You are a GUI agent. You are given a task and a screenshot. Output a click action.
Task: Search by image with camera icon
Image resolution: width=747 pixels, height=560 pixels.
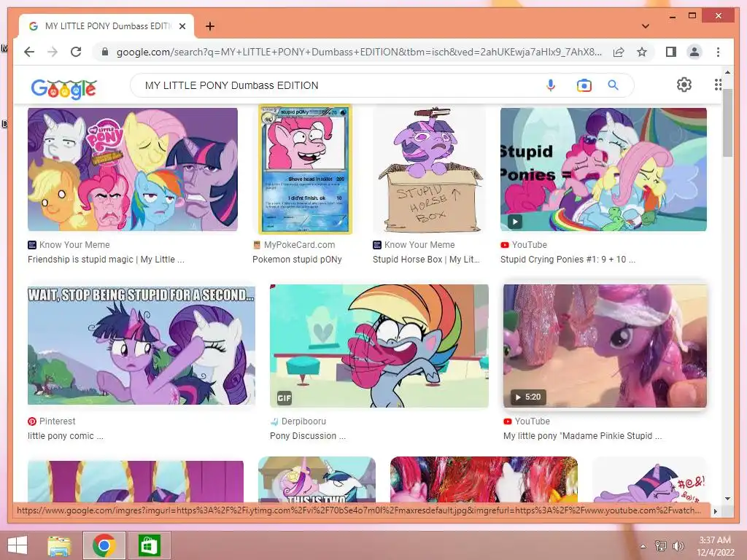(x=584, y=85)
